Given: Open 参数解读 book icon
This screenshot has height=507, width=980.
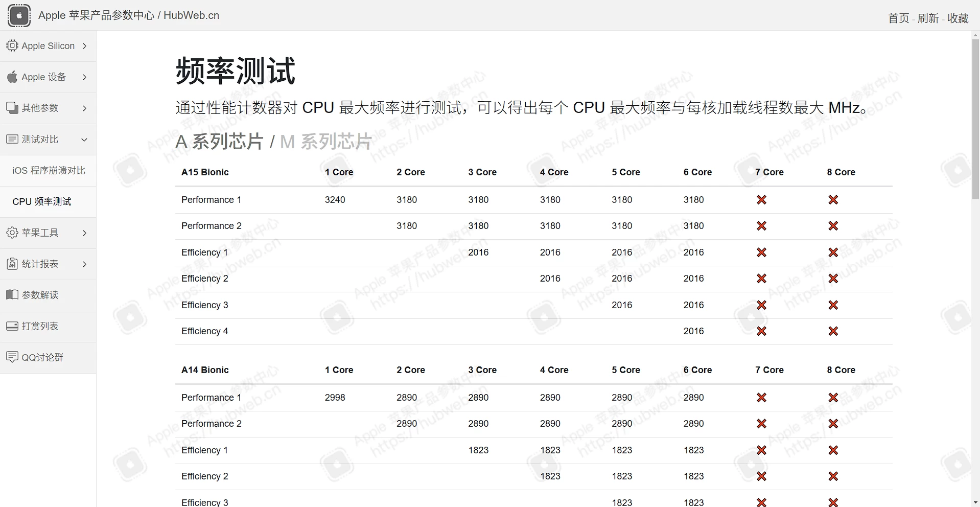Looking at the screenshot, I should pos(12,295).
